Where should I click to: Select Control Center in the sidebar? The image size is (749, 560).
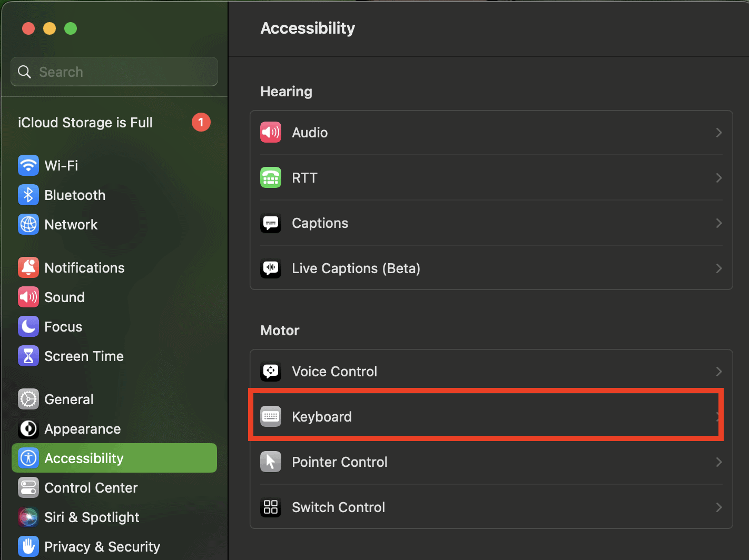(x=91, y=487)
